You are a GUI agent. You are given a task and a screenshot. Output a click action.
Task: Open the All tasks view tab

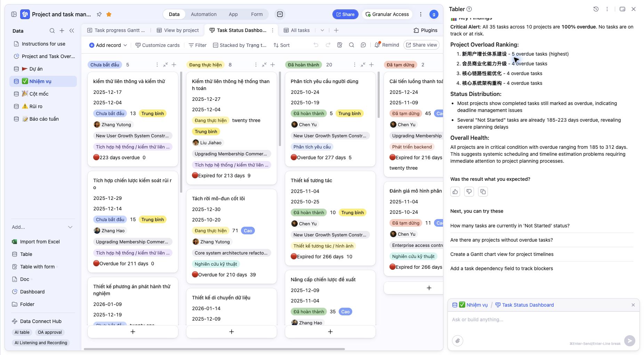[x=297, y=30]
